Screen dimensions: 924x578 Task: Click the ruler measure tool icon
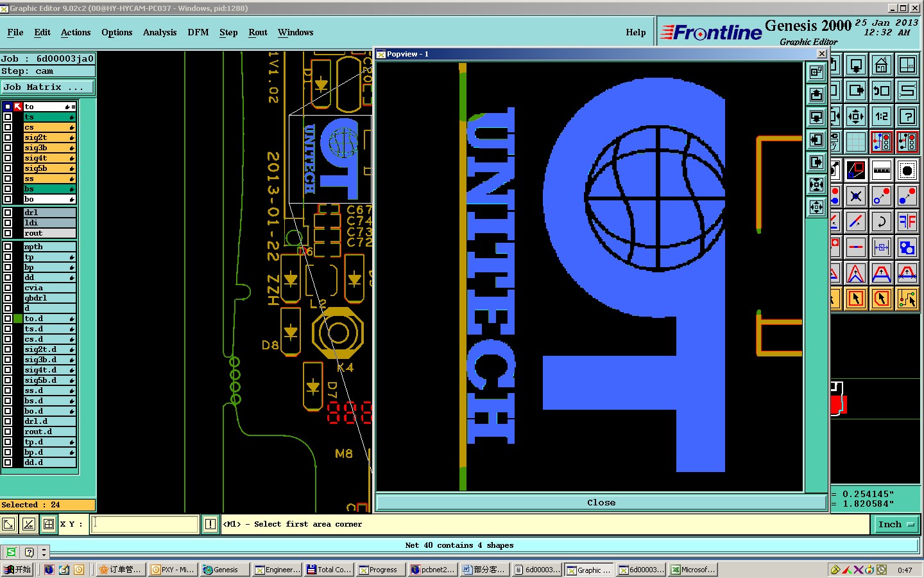click(x=882, y=170)
